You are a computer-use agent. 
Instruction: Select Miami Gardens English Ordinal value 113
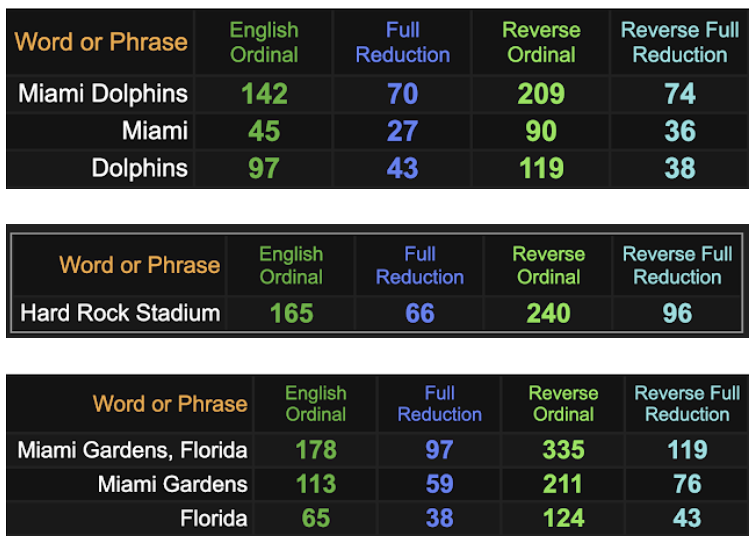click(x=316, y=484)
